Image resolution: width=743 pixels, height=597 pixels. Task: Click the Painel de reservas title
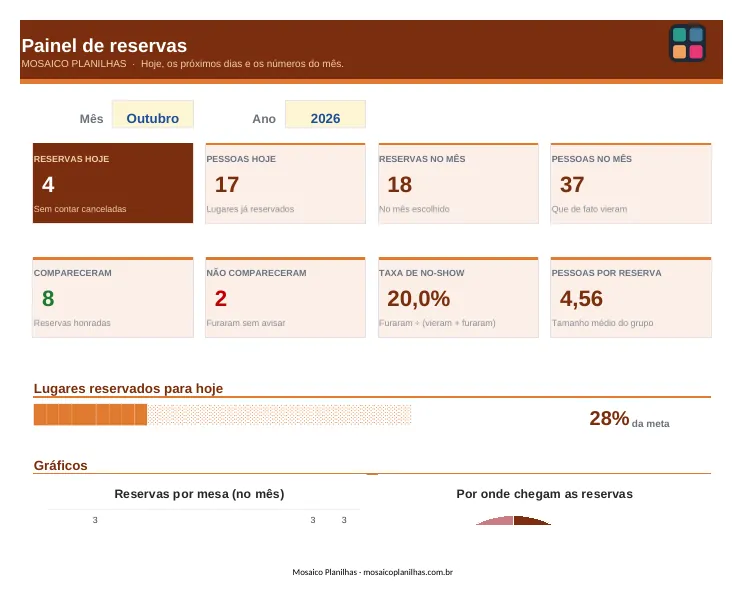tap(104, 46)
